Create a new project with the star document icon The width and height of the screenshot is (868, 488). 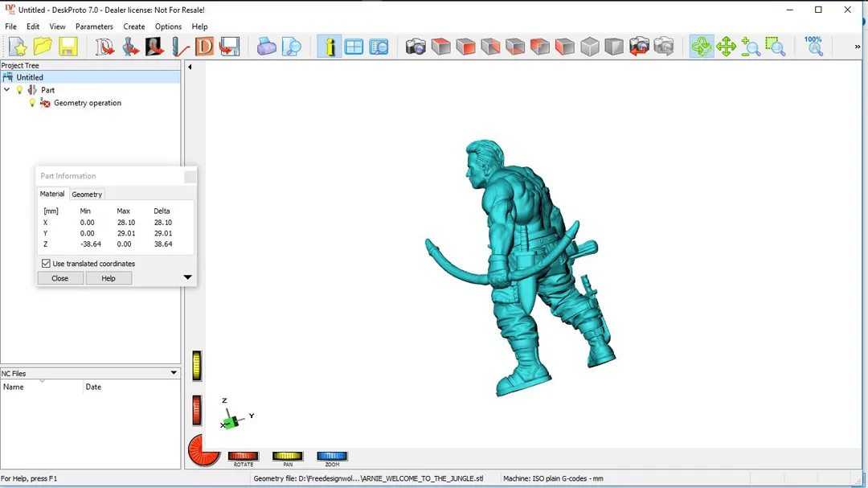[18, 47]
